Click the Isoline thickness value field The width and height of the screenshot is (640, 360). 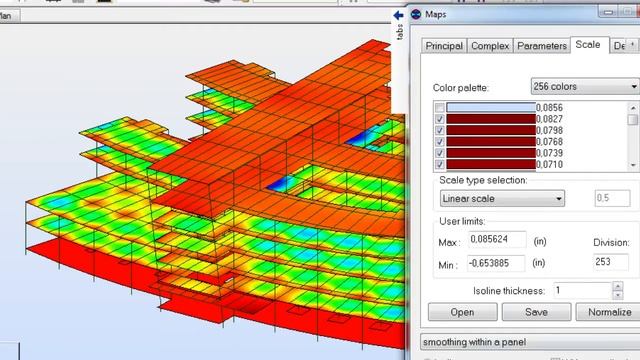click(x=582, y=291)
